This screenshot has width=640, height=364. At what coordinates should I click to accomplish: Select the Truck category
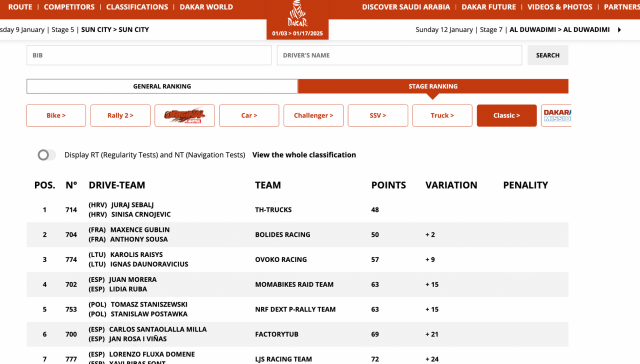coord(442,115)
